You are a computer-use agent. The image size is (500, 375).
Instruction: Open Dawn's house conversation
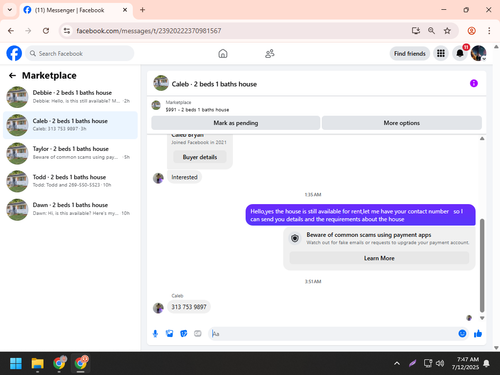pos(70,209)
